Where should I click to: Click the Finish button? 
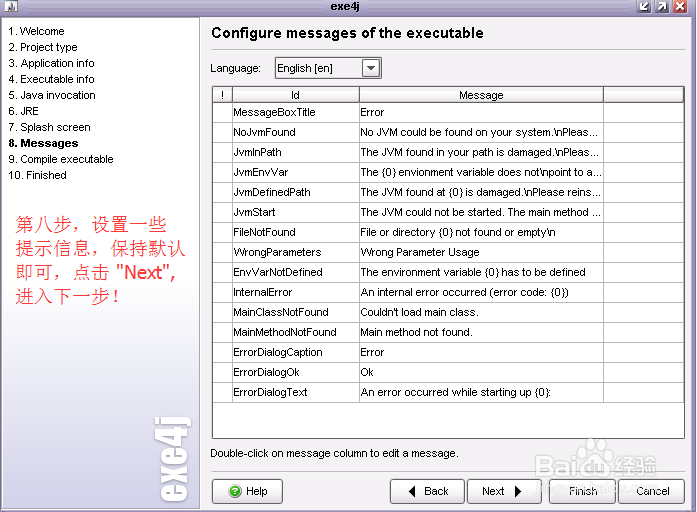click(x=582, y=491)
